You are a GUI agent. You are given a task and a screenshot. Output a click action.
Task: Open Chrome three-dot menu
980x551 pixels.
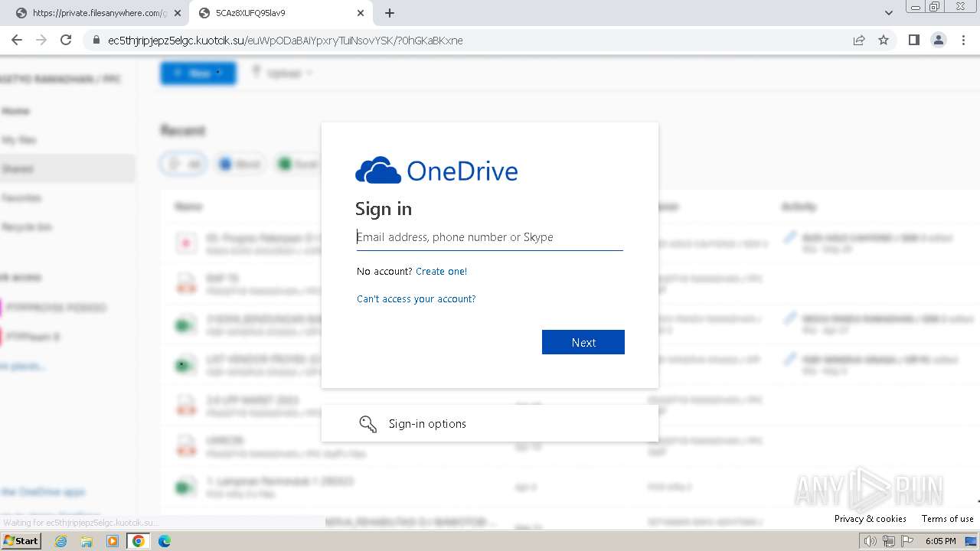964,41
